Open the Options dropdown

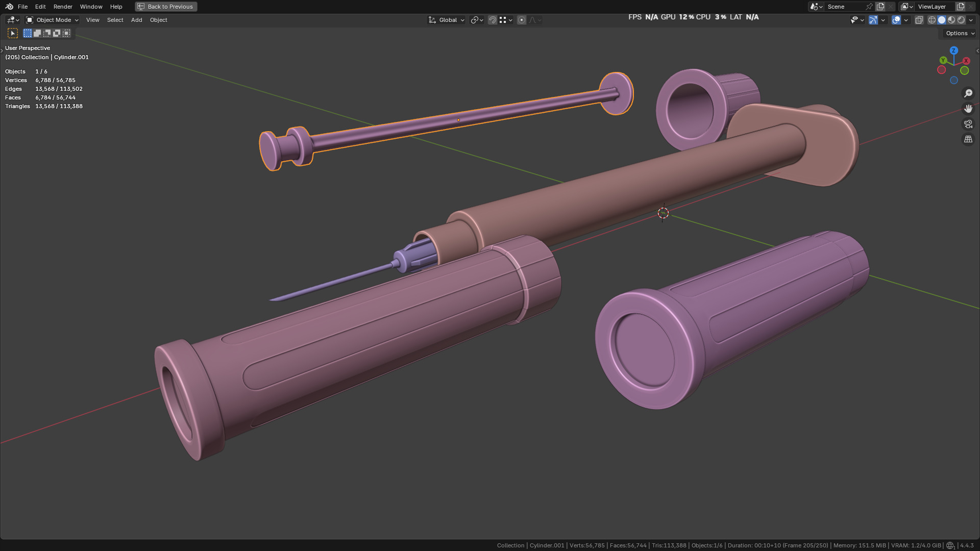pos(960,33)
